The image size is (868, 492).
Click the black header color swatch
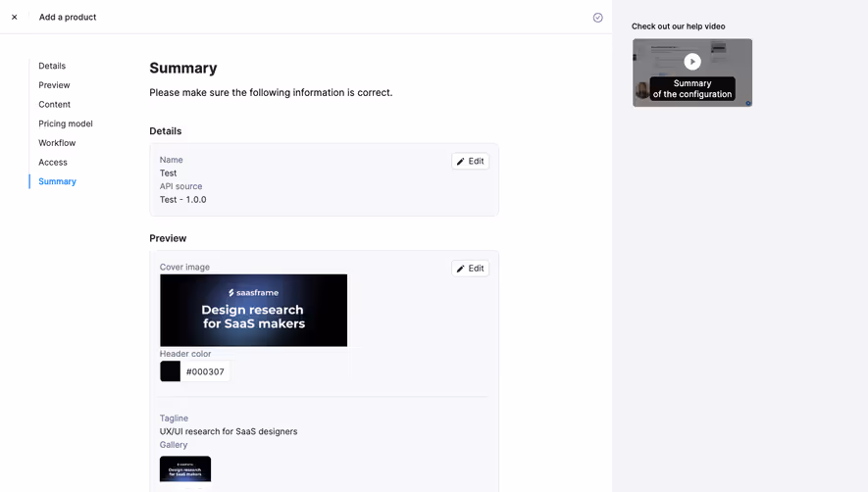coord(170,371)
